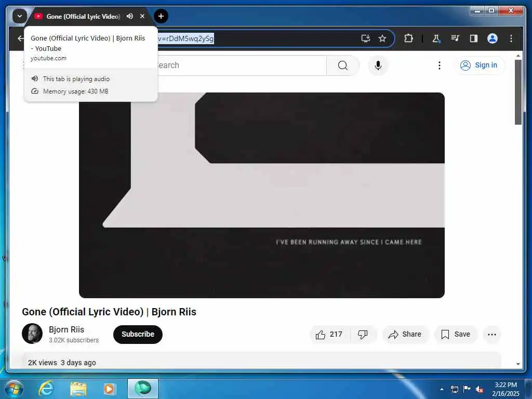Image resolution: width=532 pixels, height=399 pixels.
Task: Click the YouTube search magnifier button
Action: pyautogui.click(x=343, y=65)
